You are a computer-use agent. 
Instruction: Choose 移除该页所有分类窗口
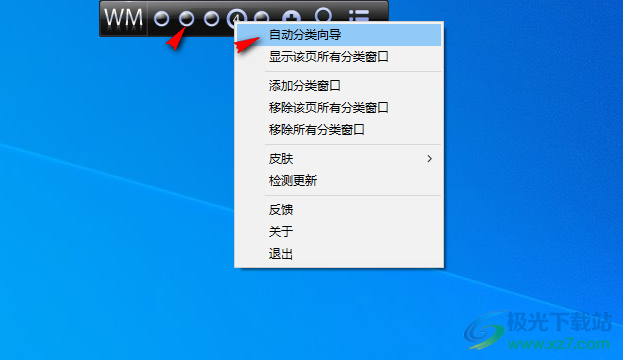[339, 108]
